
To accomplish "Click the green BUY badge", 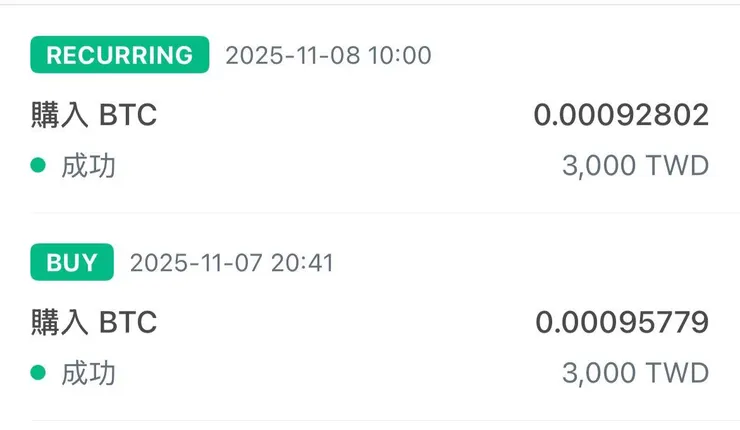I will [72, 263].
